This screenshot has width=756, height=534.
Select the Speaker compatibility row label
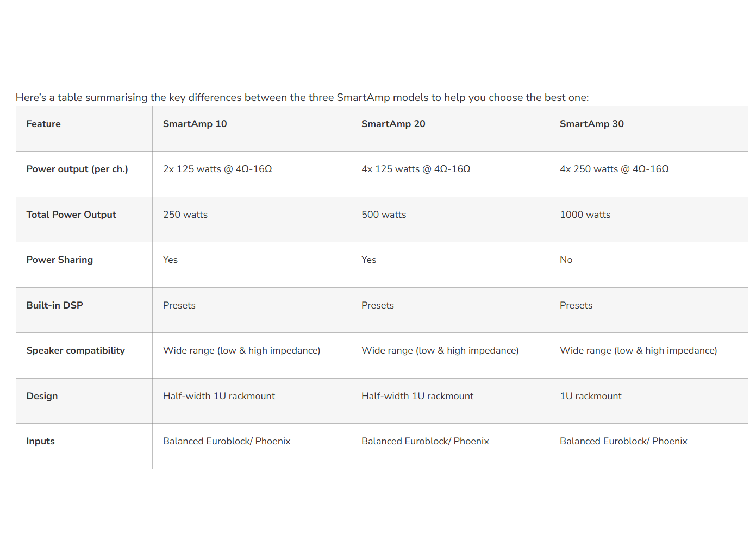[76, 350]
